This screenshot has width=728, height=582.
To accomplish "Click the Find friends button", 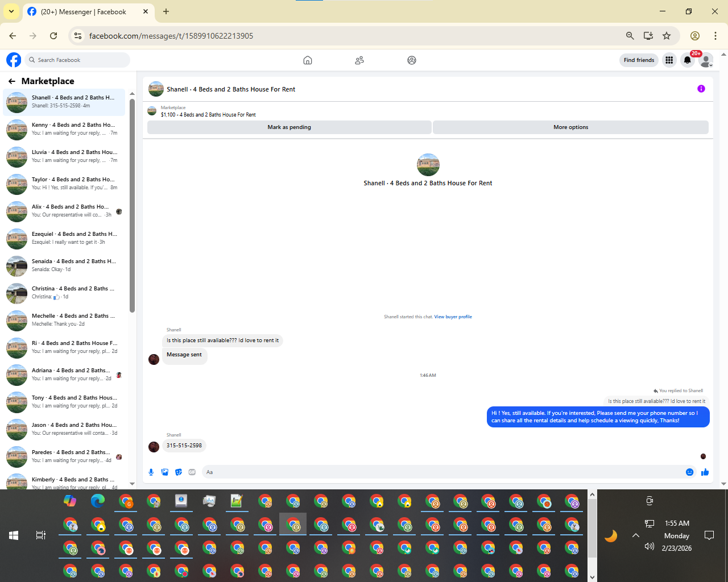I will pyautogui.click(x=639, y=60).
